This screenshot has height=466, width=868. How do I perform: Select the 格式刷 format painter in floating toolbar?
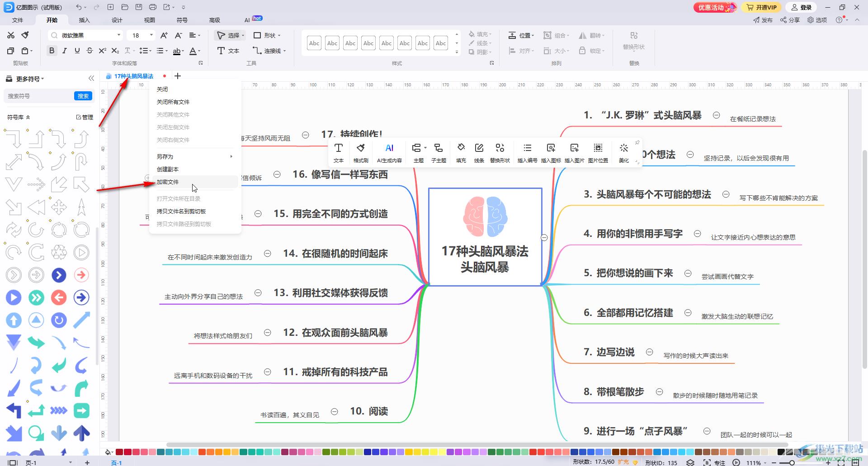360,153
